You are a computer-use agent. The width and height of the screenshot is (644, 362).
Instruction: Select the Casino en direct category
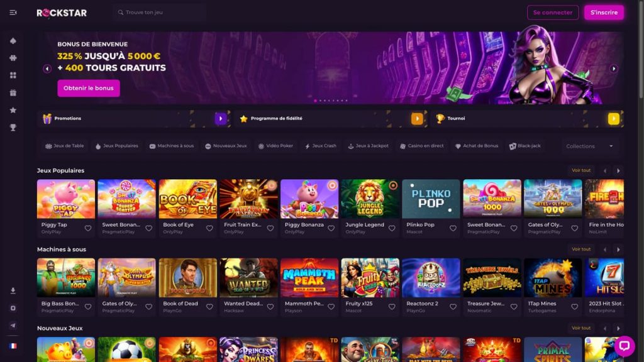click(422, 146)
